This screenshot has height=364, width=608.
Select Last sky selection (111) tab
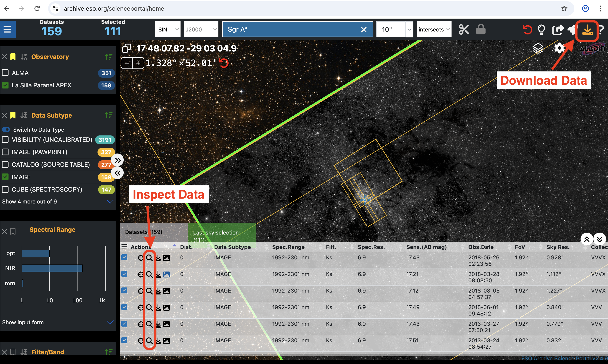(216, 233)
